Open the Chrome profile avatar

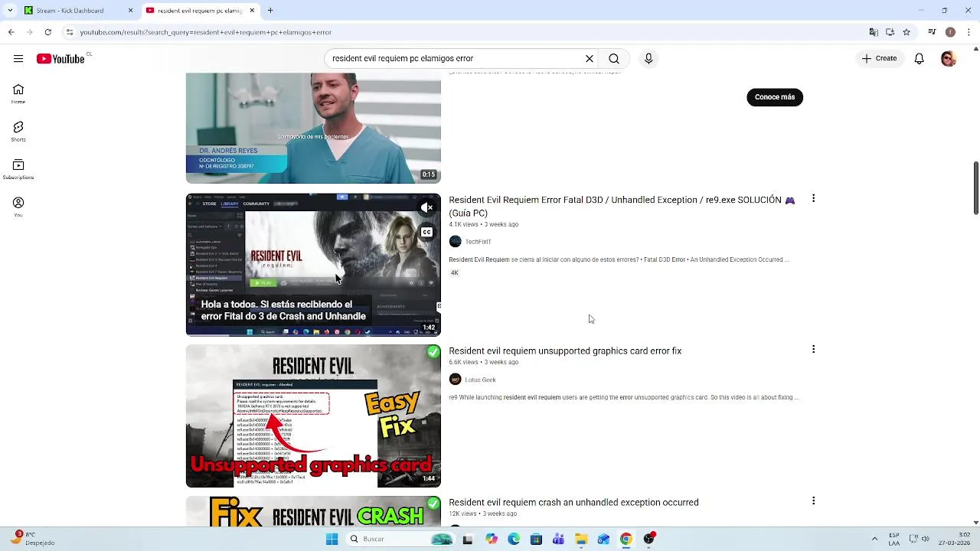950,32
